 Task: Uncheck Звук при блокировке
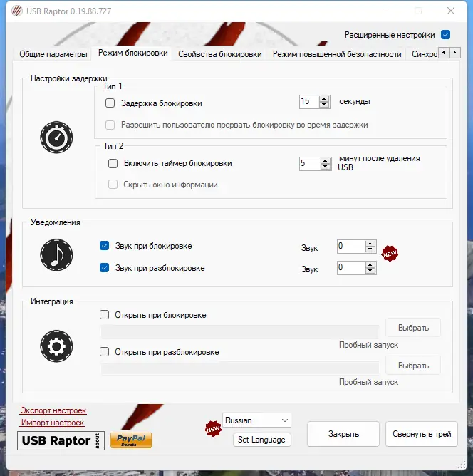(x=105, y=246)
